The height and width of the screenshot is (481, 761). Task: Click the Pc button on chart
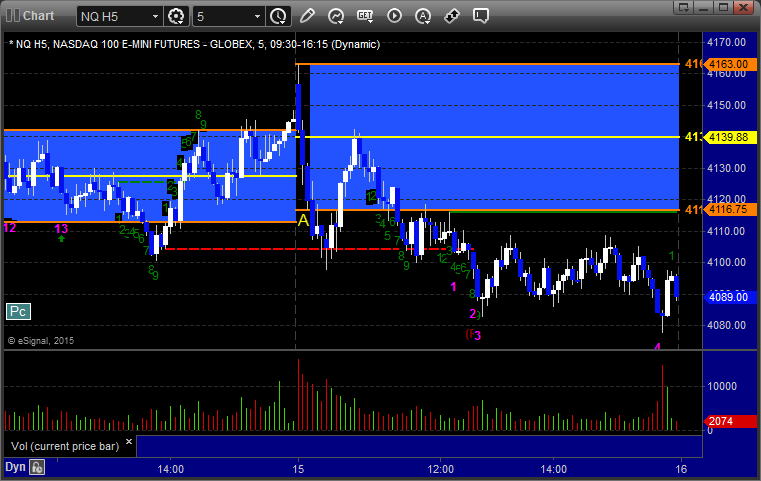click(x=18, y=311)
